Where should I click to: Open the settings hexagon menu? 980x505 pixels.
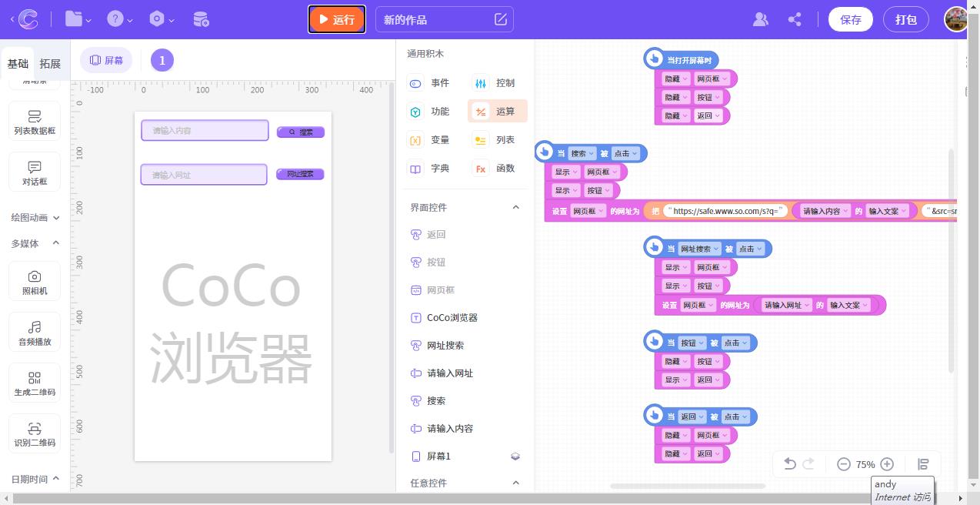point(161,19)
